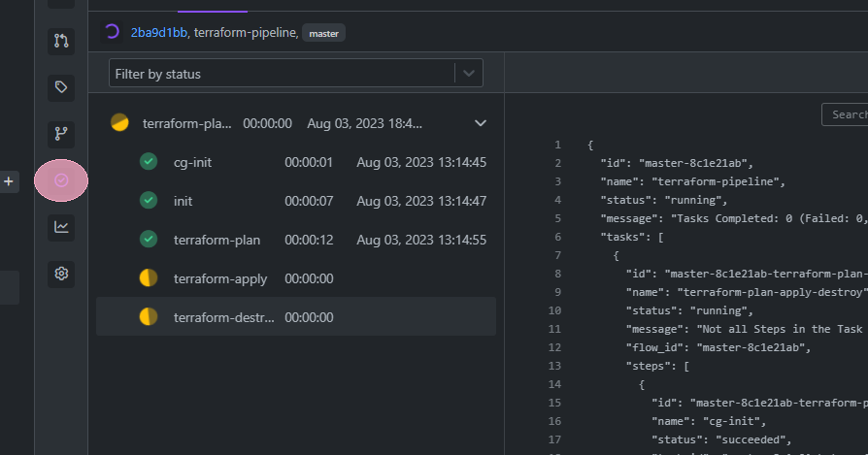Select the cg-init step row

point(296,162)
